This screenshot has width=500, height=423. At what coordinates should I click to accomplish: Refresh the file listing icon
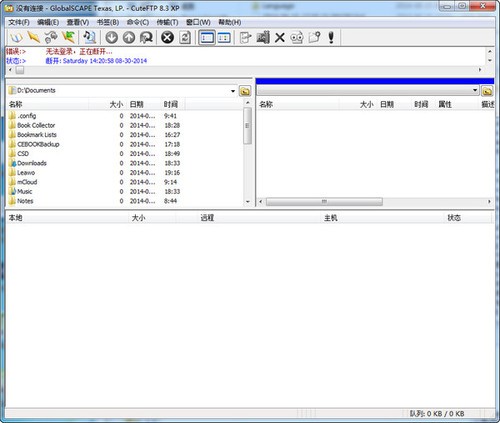pyautogui.click(x=185, y=37)
